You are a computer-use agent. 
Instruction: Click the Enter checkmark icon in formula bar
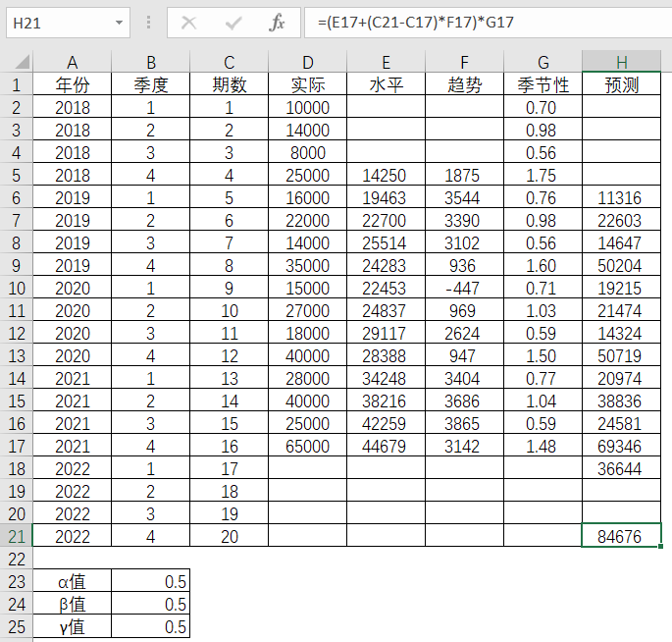coord(233,22)
